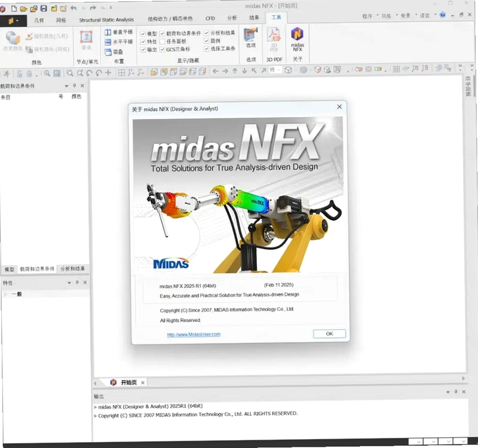This screenshot has width=478, height=448.
Task: Click the wireframe mesh display icon
Action: pos(304,70)
